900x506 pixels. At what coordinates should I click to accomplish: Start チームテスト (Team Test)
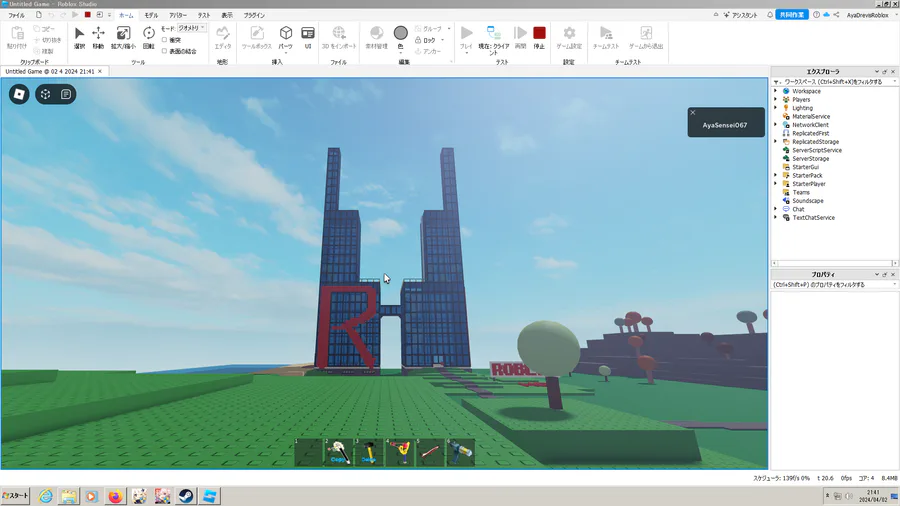coord(606,38)
